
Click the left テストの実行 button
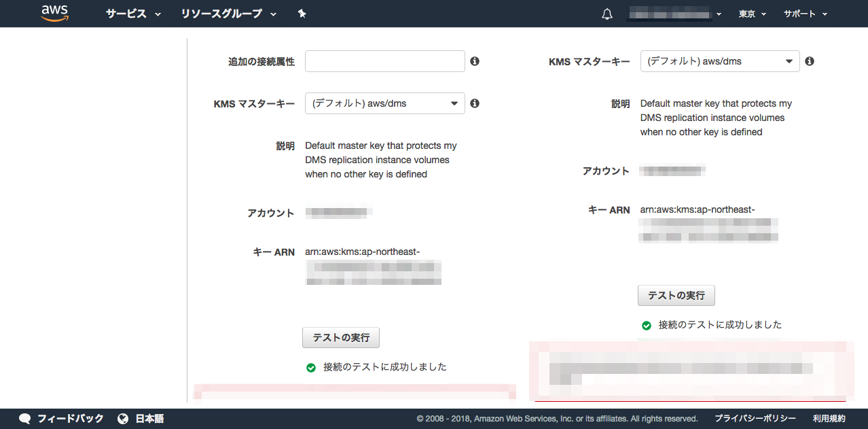click(x=340, y=337)
